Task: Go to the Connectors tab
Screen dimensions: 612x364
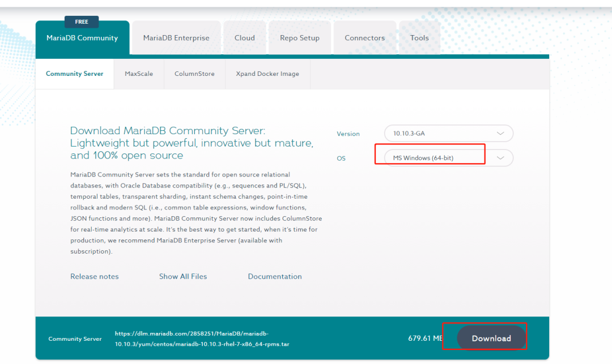Action: point(364,38)
